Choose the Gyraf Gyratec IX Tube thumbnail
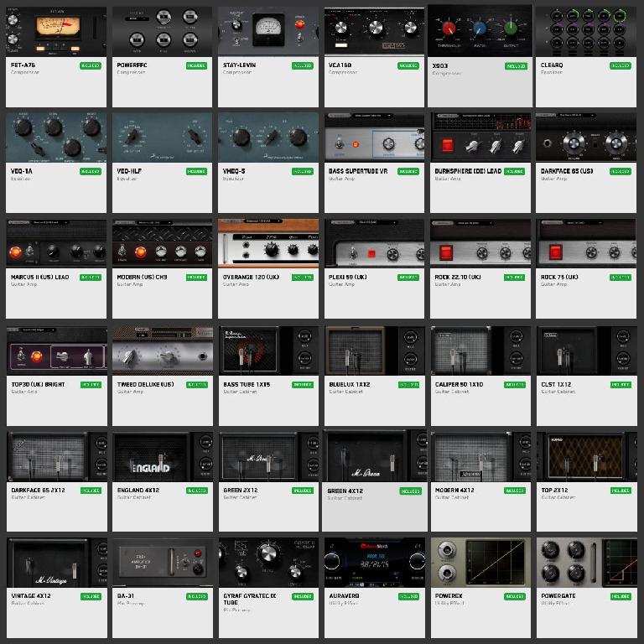This screenshot has width=644, height=644. [x=268, y=563]
